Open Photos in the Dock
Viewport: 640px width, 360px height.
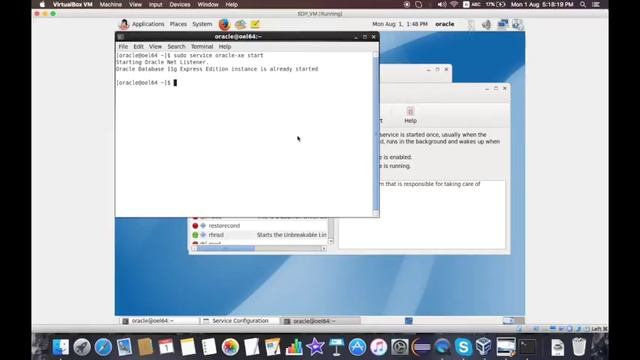coord(230,347)
